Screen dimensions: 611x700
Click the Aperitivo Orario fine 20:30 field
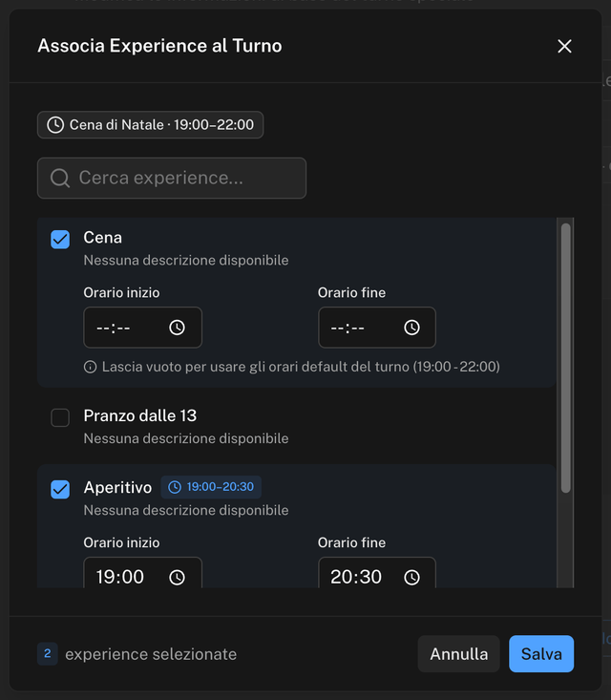[x=377, y=573]
